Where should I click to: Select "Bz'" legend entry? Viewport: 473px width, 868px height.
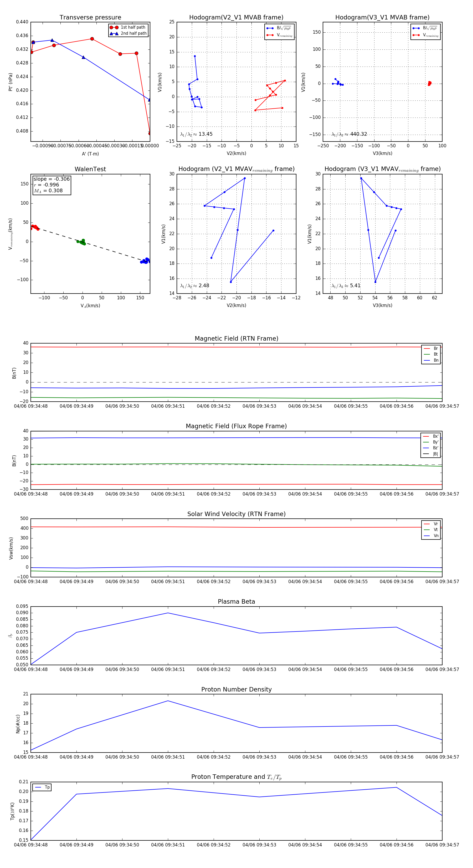pos(431,448)
